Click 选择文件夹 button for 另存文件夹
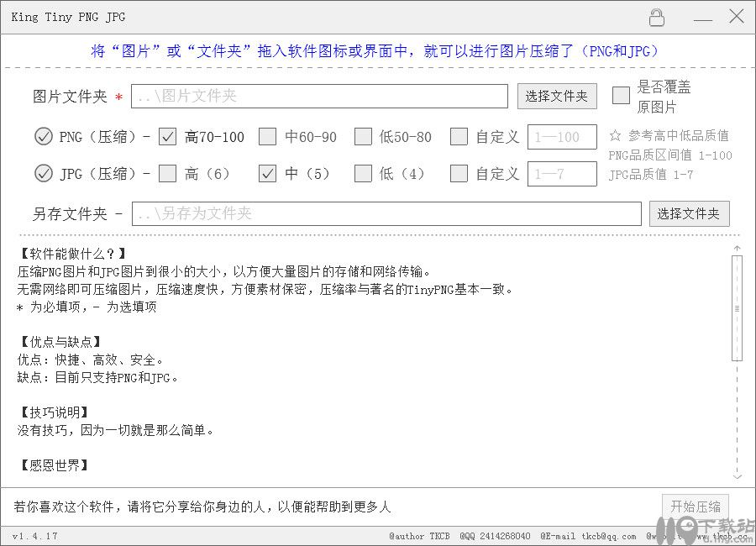Image resolution: width=756 pixels, height=546 pixels. pyautogui.click(x=689, y=213)
